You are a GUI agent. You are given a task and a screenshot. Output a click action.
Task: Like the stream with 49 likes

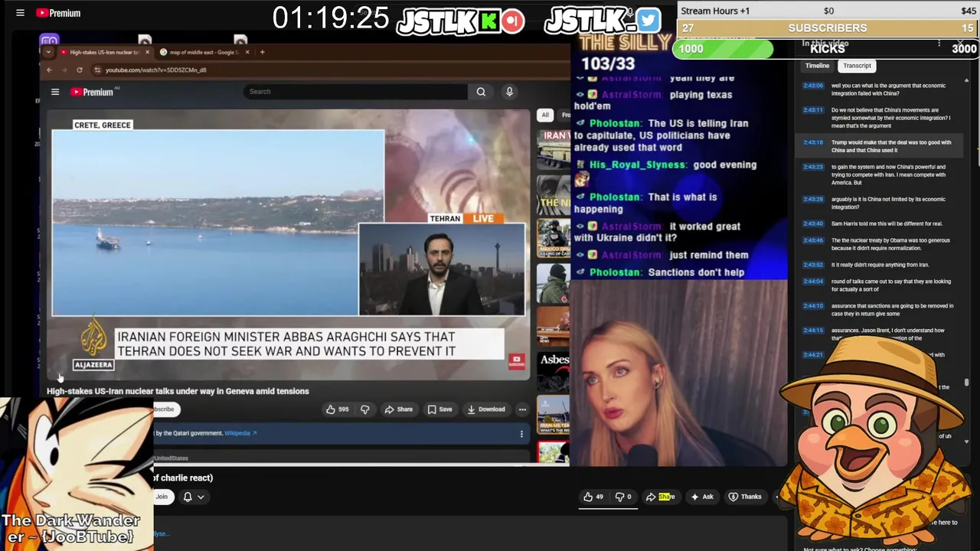coord(593,497)
